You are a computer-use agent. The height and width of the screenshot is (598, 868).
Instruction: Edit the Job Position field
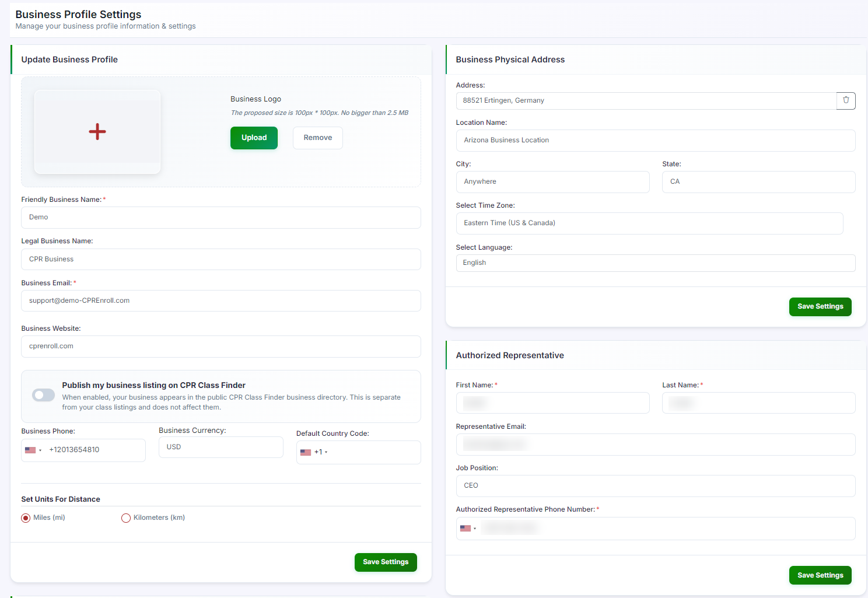click(x=656, y=486)
